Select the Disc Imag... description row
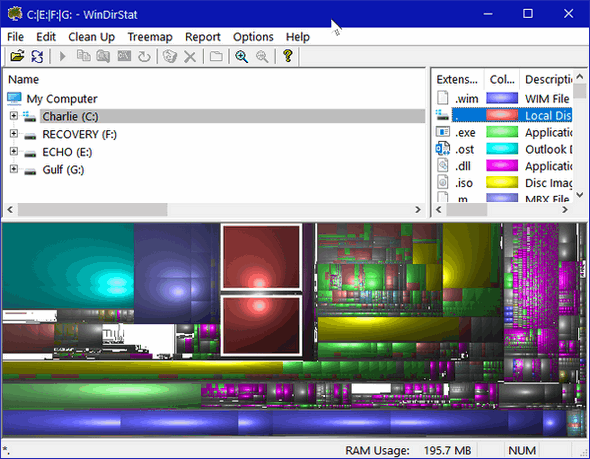 pyautogui.click(x=548, y=183)
